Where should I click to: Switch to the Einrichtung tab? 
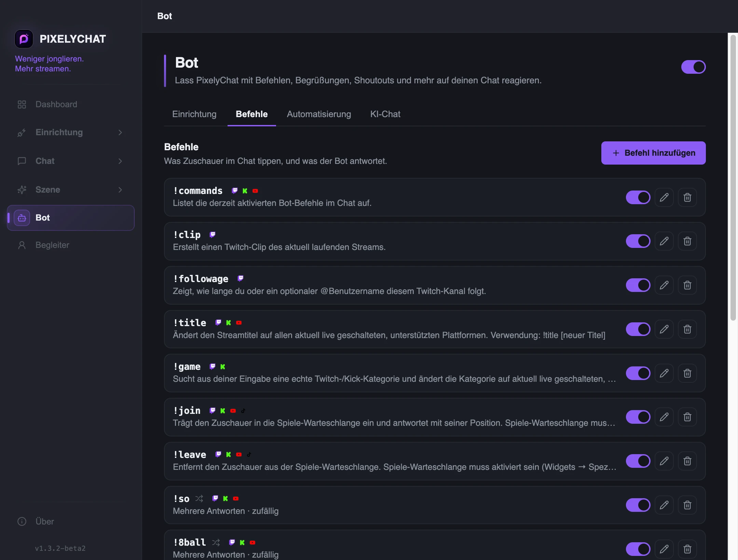click(x=194, y=114)
